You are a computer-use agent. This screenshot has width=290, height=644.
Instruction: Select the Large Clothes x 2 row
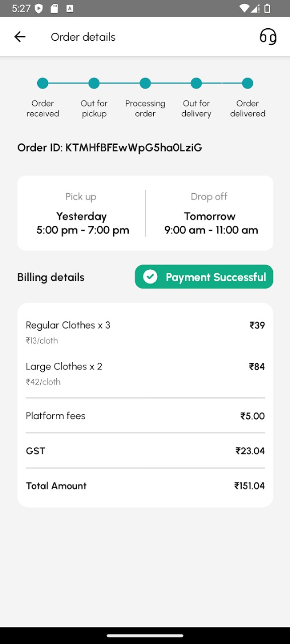pos(145,373)
